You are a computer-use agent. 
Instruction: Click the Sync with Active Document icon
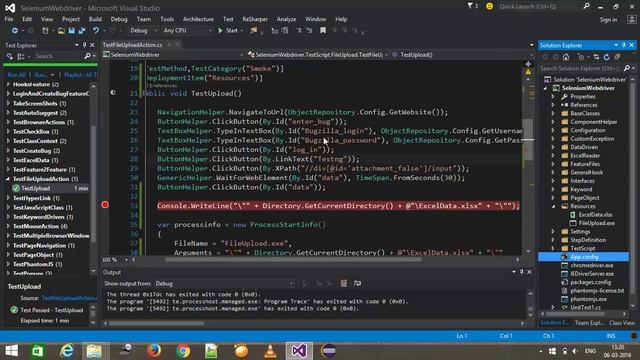pos(596,57)
